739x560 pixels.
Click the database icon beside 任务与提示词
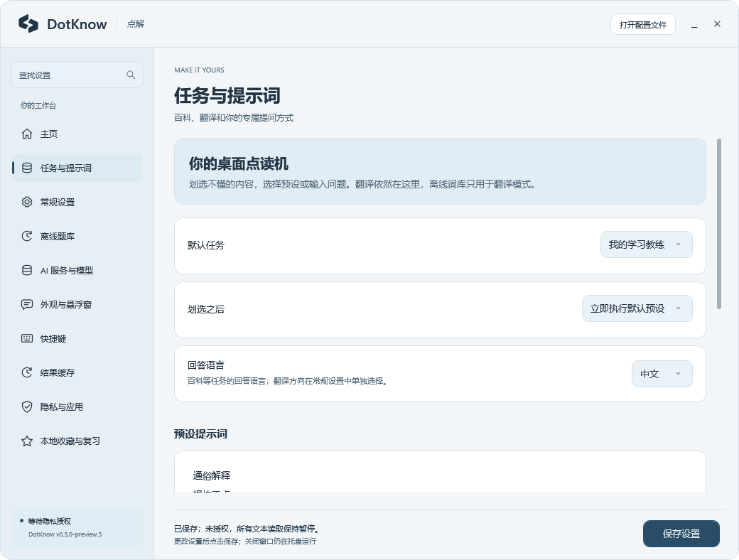click(x=27, y=168)
